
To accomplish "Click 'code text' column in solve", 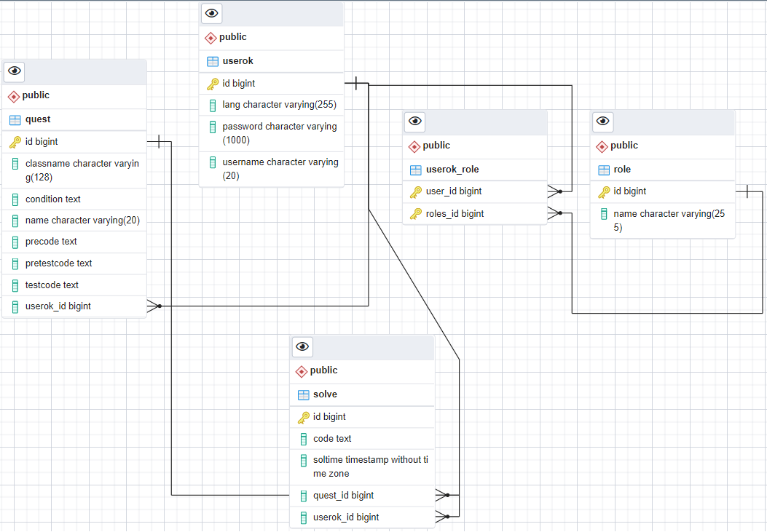I will [332, 439].
